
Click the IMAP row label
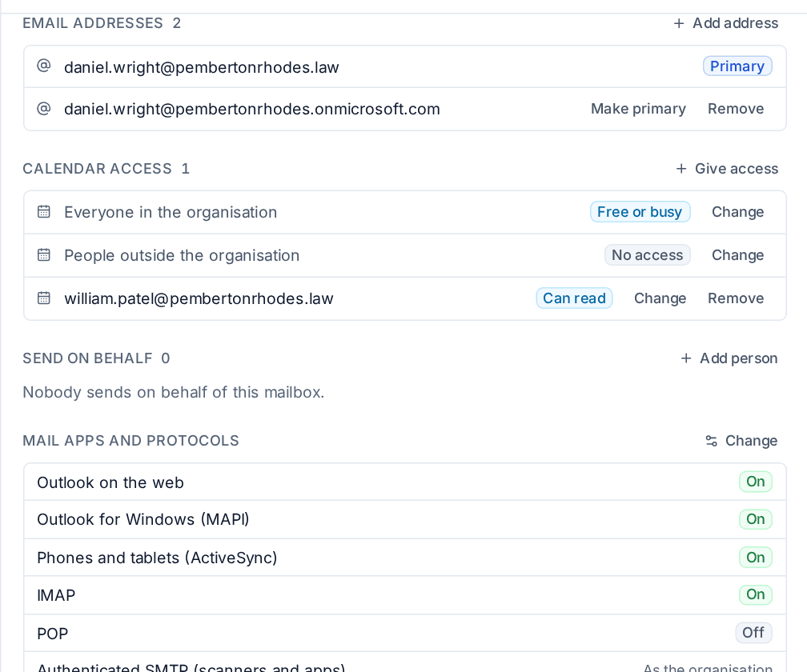pos(56,595)
